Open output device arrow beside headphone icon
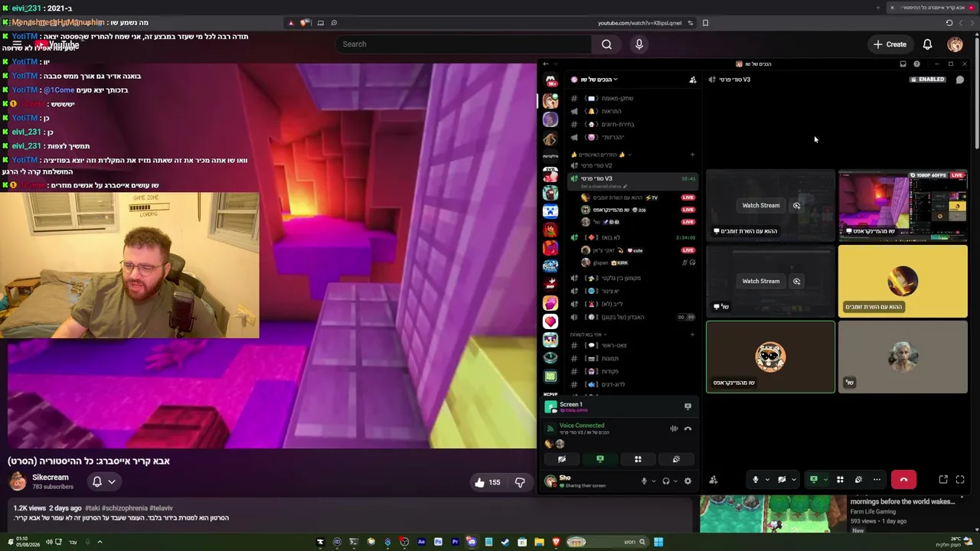Viewport: 980px width, 551px height. (x=675, y=481)
